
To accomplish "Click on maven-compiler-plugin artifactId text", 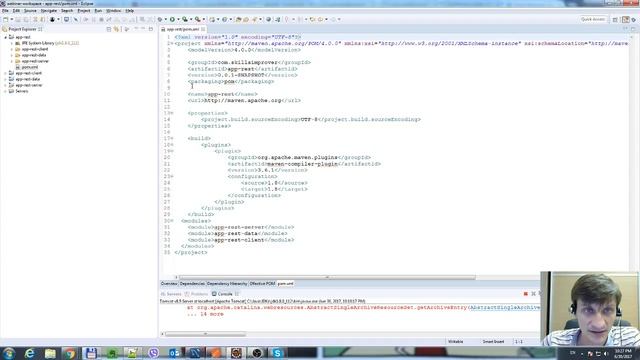I will [x=302, y=164].
